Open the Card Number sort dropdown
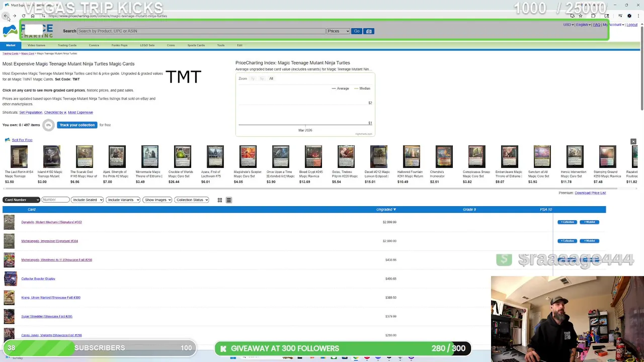 point(21,200)
